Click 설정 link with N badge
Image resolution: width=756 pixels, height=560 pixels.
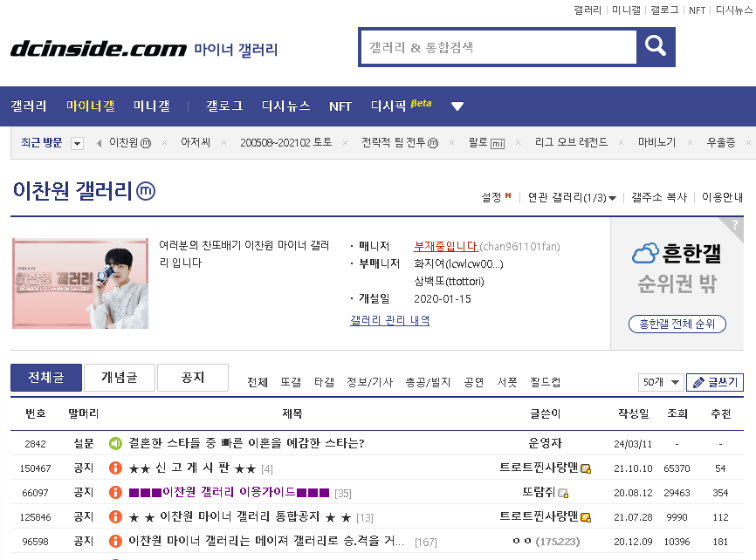[x=496, y=197]
